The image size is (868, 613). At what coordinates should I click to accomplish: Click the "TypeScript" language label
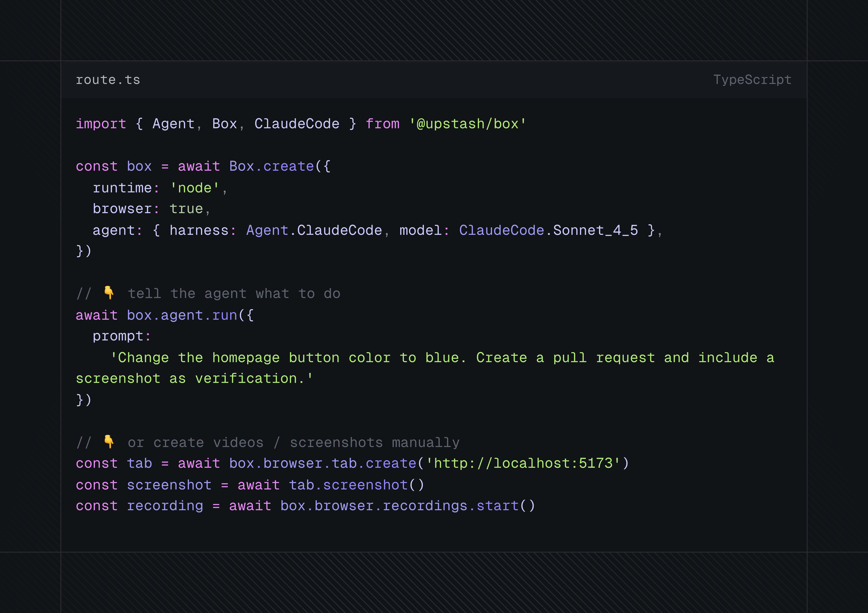752,80
